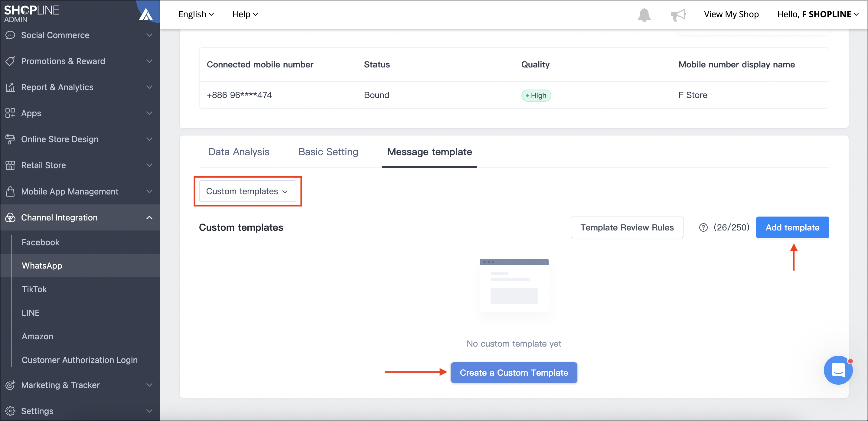Image resolution: width=868 pixels, height=421 pixels.
Task: Click the notification bell icon
Action: pyautogui.click(x=644, y=15)
